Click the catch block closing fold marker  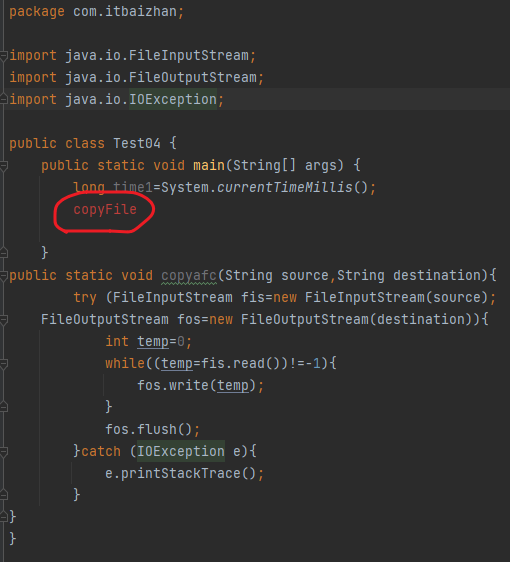coord(3,495)
